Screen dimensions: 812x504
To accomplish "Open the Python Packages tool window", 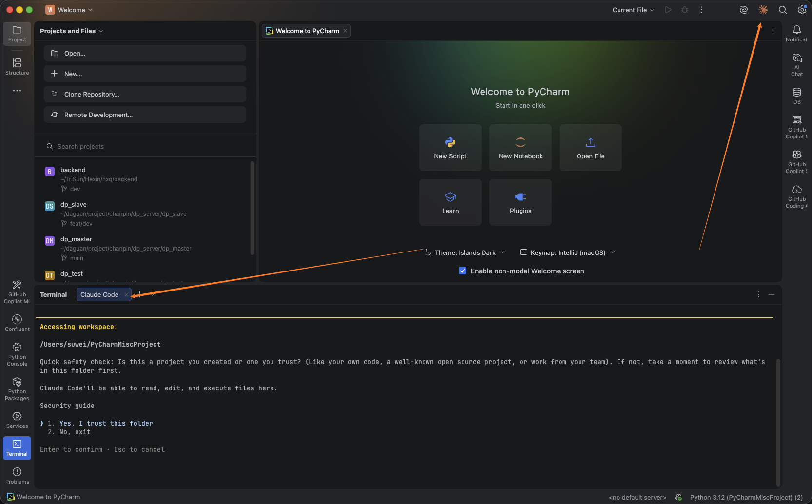I will point(17,388).
